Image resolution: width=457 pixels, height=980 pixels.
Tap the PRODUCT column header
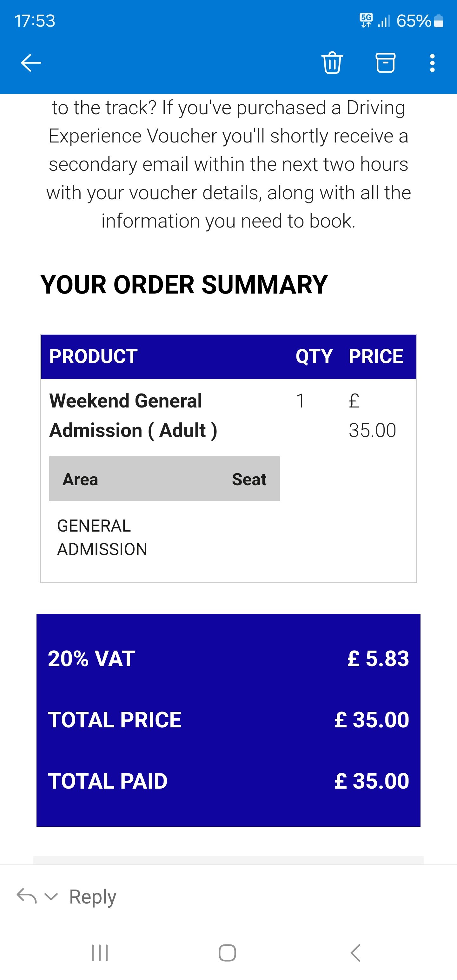coord(93,356)
